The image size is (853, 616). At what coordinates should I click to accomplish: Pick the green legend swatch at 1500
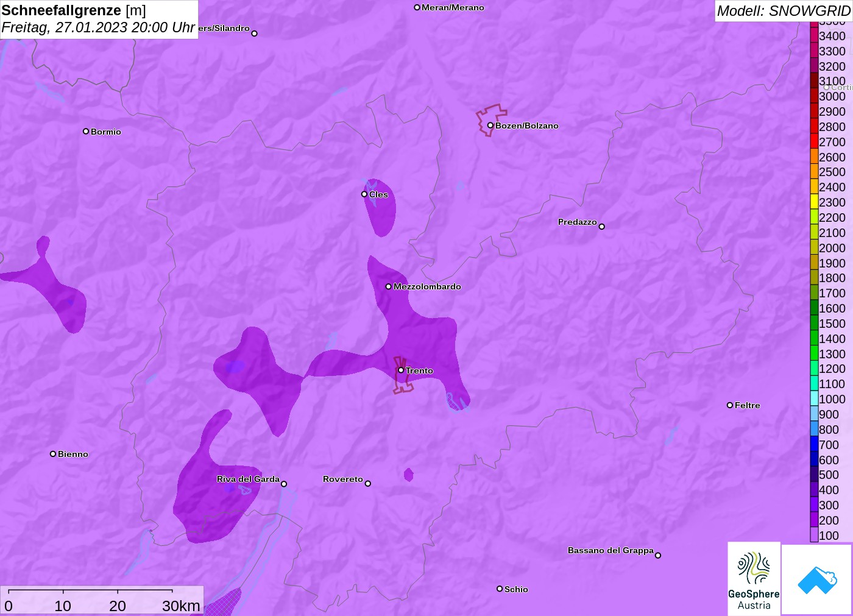point(814,323)
